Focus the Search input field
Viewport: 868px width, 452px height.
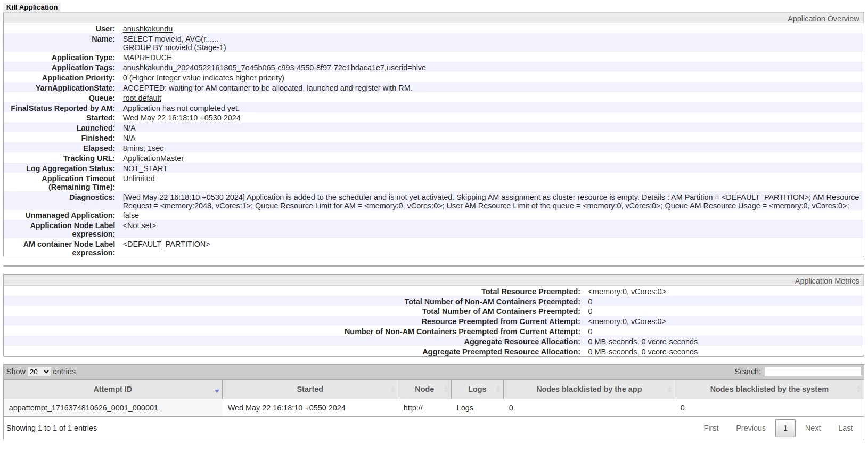pos(813,372)
